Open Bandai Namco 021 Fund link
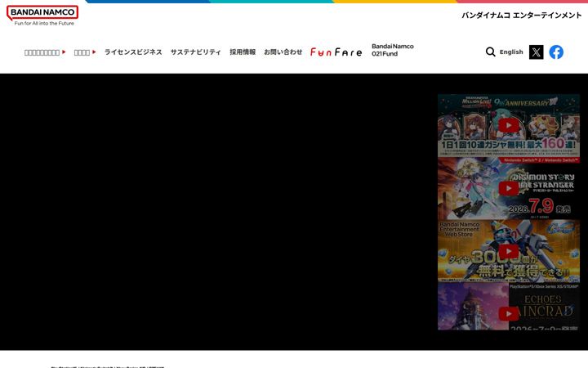This screenshot has width=588, height=368. pos(393,50)
